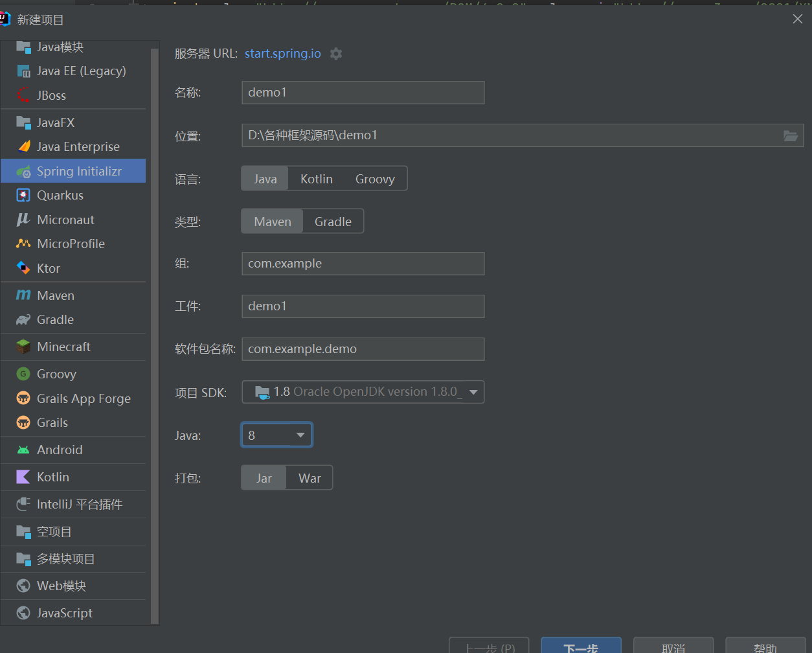Choose Gradle project type
This screenshot has width=812, height=653.
(x=333, y=222)
